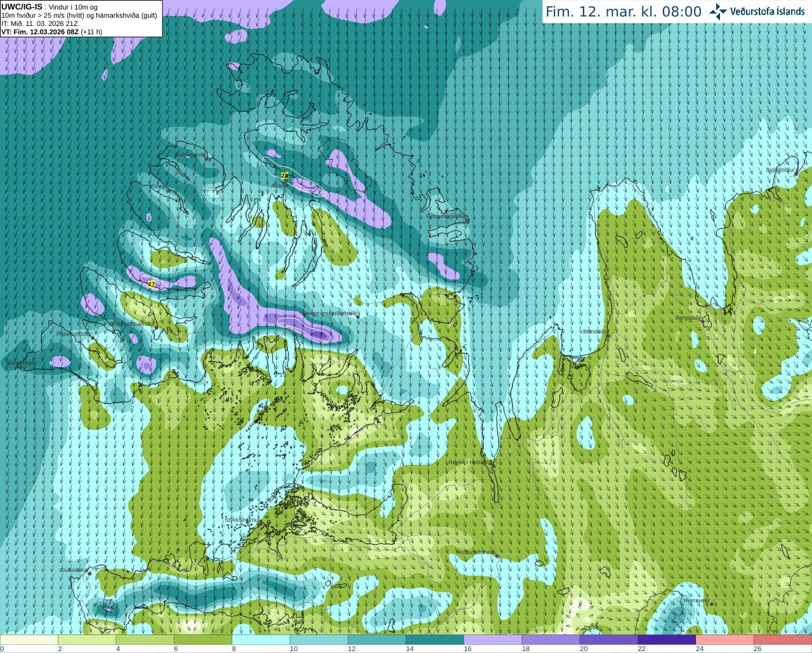Click the 6–8 m/s olive green legend swatch

point(203,640)
